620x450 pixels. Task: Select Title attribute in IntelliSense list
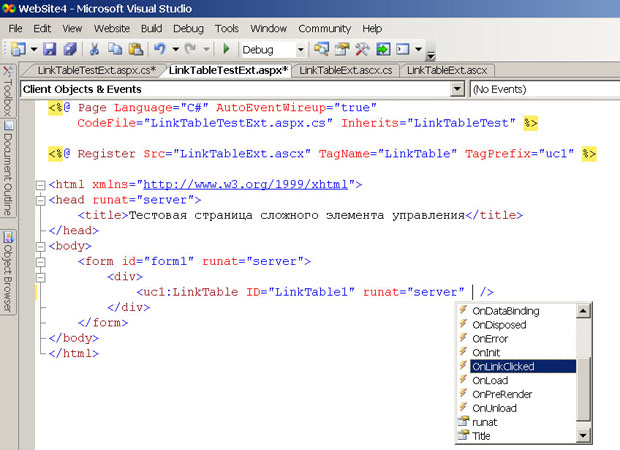click(x=516, y=436)
